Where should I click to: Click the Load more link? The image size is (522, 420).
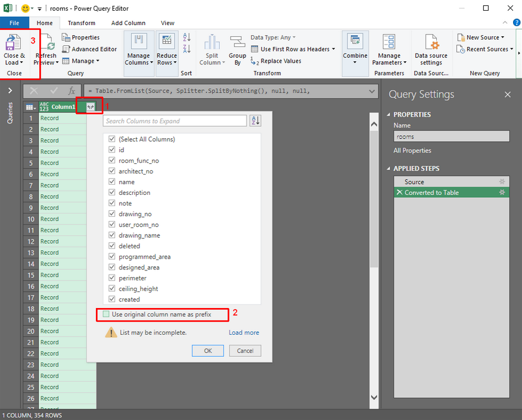(x=244, y=332)
